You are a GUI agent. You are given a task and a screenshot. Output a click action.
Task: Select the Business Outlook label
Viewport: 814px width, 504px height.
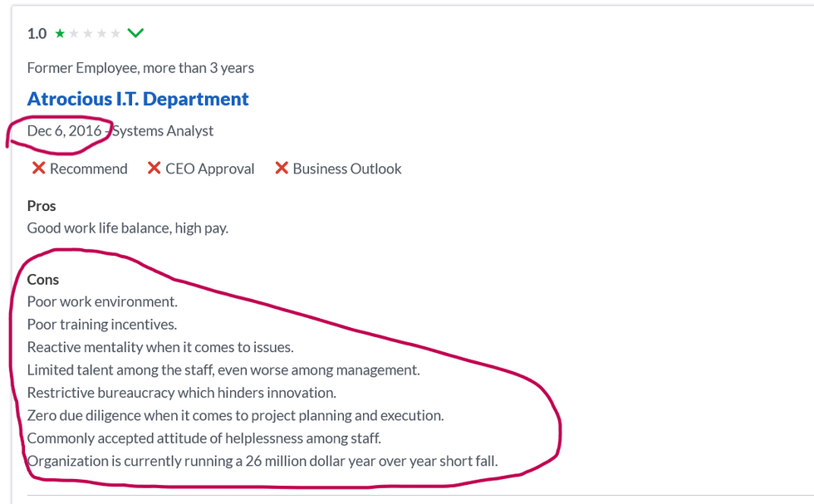(347, 169)
